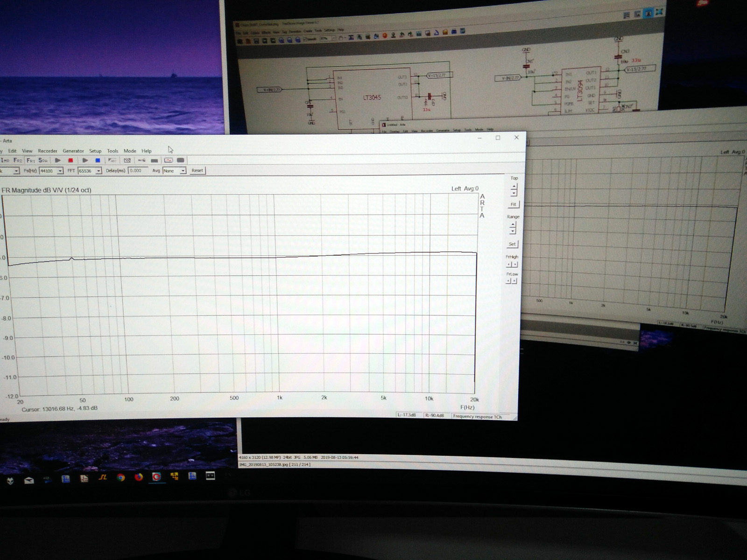This screenshot has width=747, height=560.
Task: Click the hatched pattern toolbar icon
Action: click(127, 160)
